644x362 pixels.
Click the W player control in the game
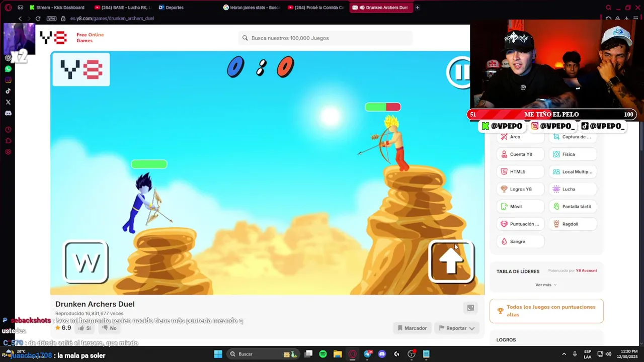(86, 262)
